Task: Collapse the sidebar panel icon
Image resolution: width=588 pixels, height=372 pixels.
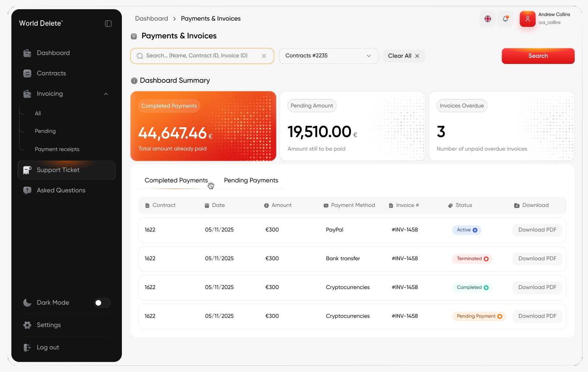Action: (x=108, y=24)
